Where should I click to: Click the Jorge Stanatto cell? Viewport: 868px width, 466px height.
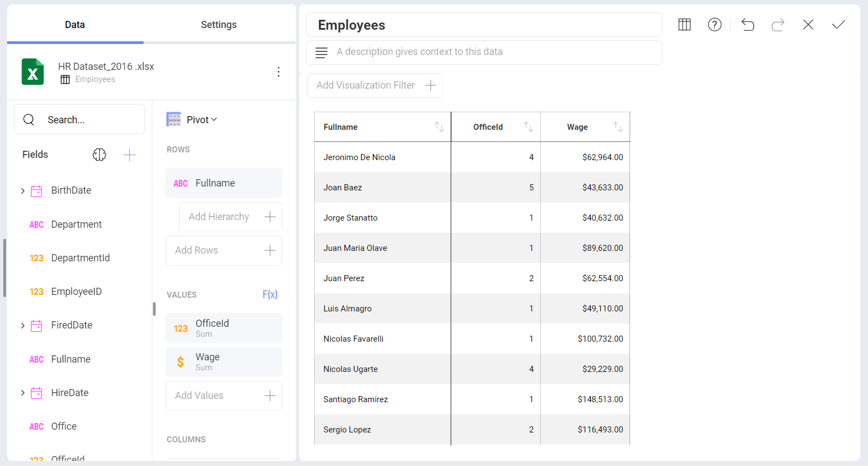click(x=382, y=218)
